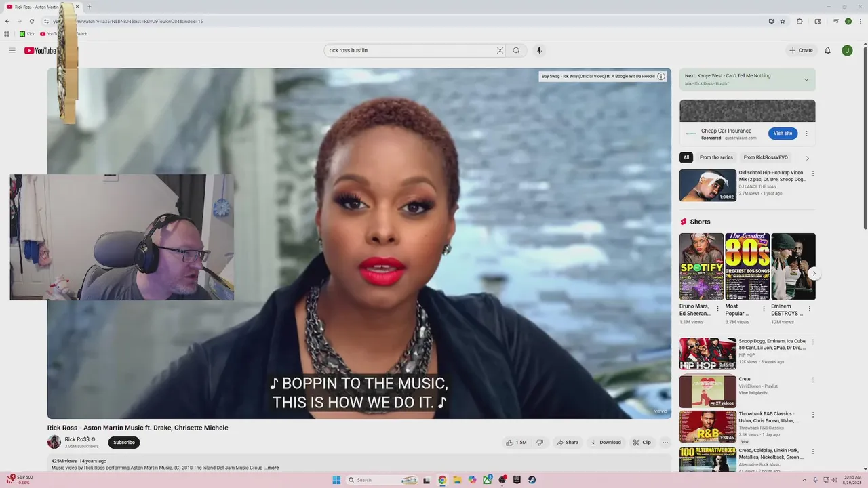This screenshot has height=488, width=868.
Task: Dislike the video with thumbs down
Action: click(x=540, y=443)
